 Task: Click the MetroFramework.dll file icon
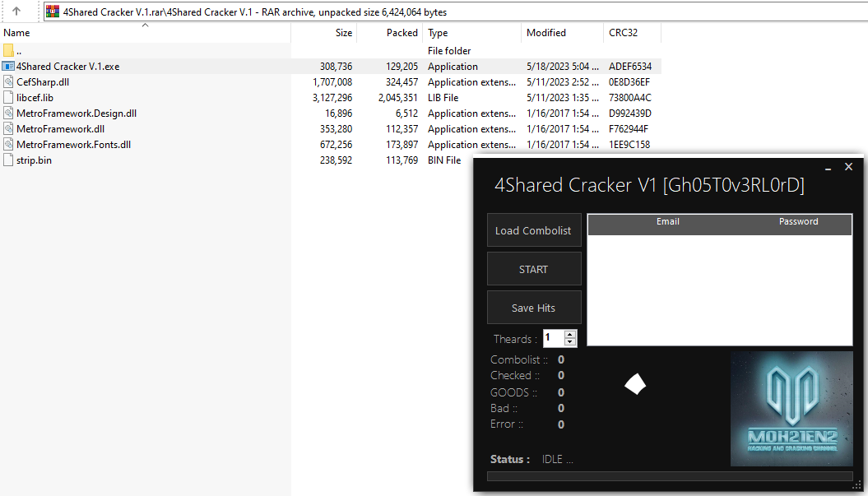click(8, 128)
